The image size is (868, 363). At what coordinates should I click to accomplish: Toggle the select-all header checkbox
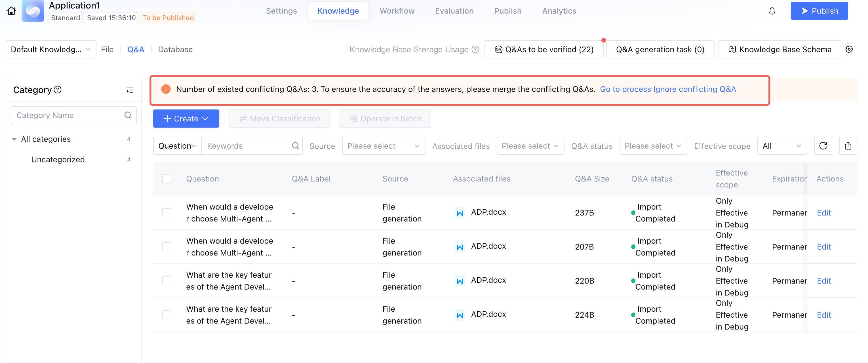click(x=167, y=179)
